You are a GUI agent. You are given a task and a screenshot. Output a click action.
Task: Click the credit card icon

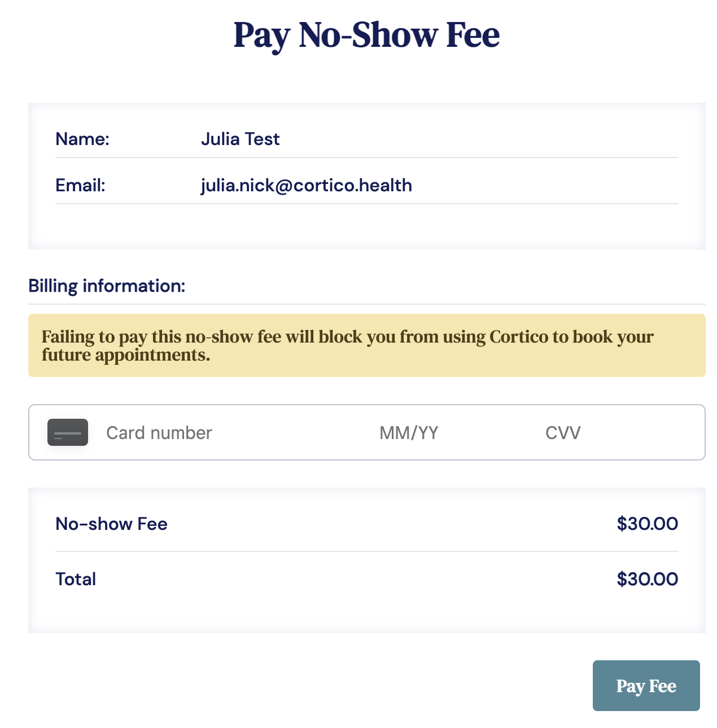click(x=68, y=432)
